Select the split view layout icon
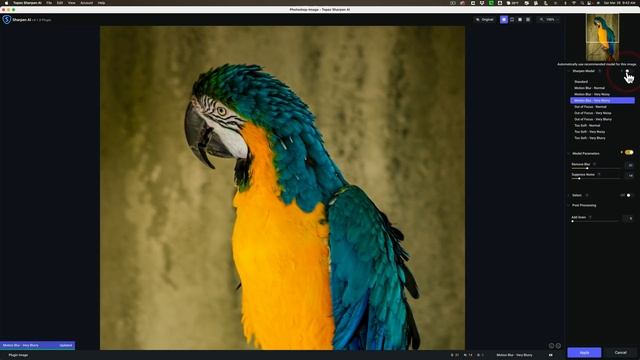This screenshot has width=640, height=360. (512, 20)
